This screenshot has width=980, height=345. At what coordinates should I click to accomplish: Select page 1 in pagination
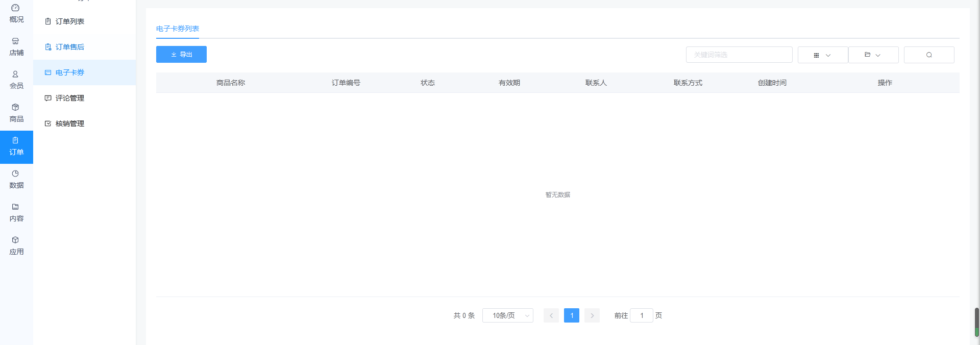coord(572,315)
